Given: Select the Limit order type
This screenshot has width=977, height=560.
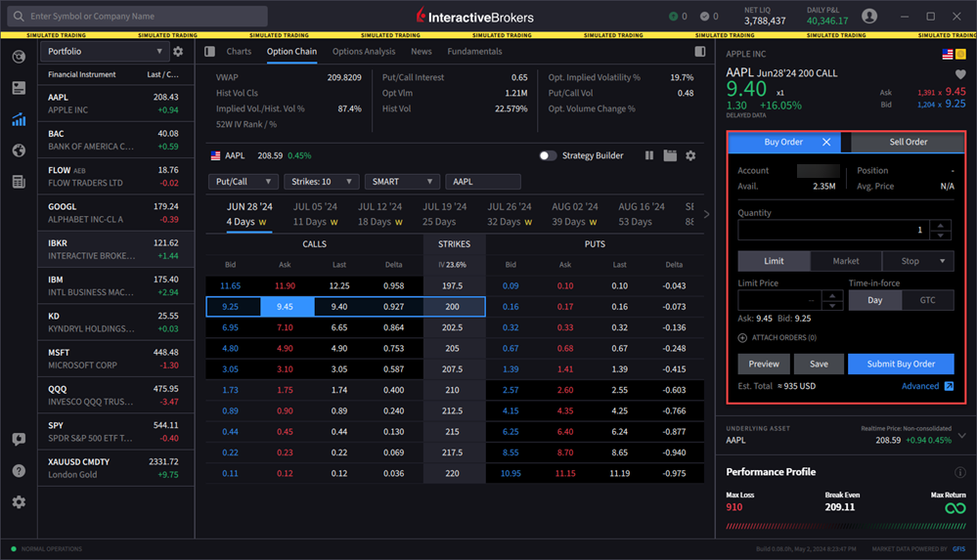Looking at the screenshot, I should click(774, 261).
